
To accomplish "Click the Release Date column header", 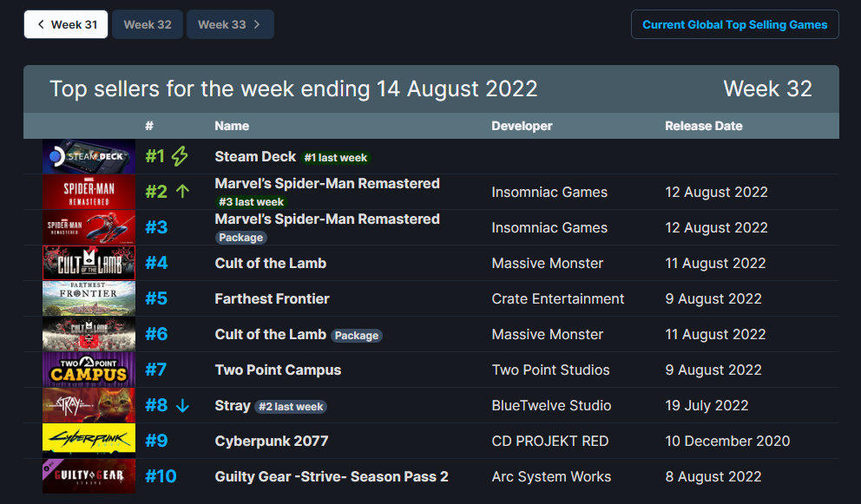I will click(x=703, y=126).
